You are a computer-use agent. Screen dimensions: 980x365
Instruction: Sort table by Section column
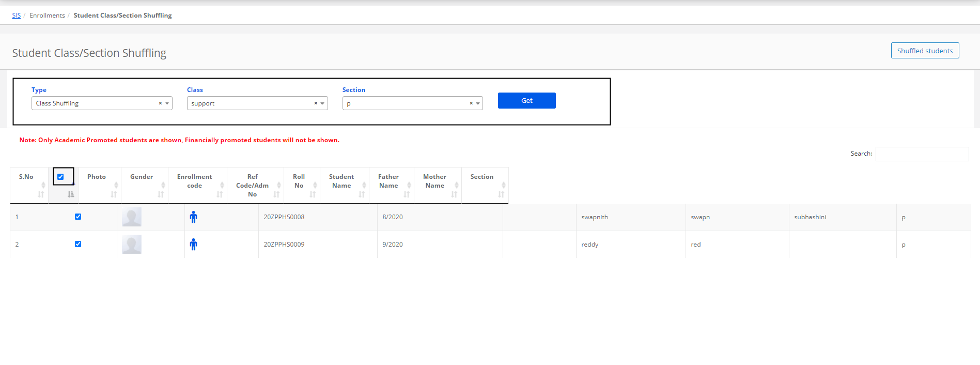(x=485, y=185)
